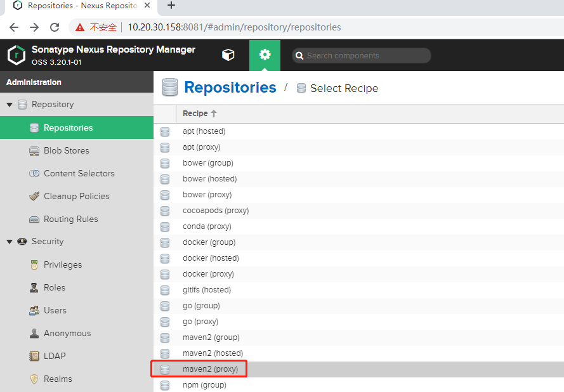This screenshot has height=392, width=564.
Task: Click the search magnifier icon
Action: coord(299,56)
